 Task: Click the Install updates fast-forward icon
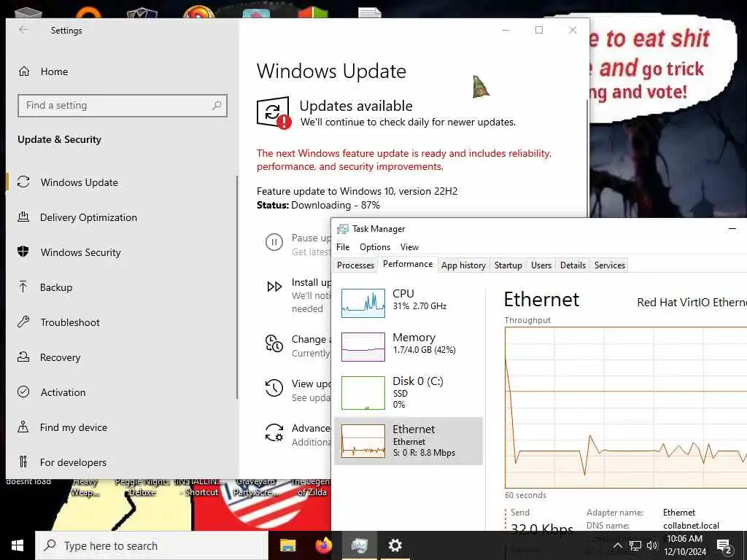click(x=274, y=287)
